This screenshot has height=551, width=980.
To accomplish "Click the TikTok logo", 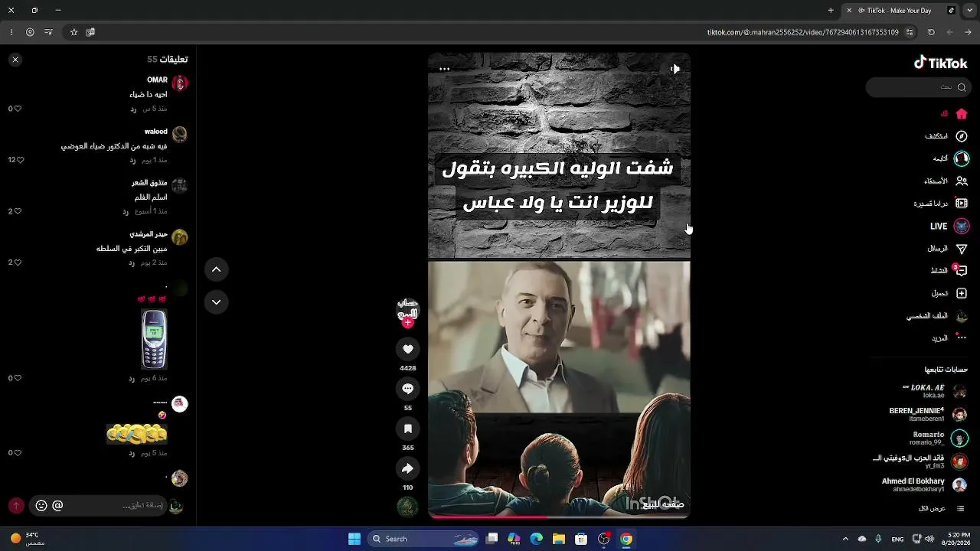I will point(940,63).
